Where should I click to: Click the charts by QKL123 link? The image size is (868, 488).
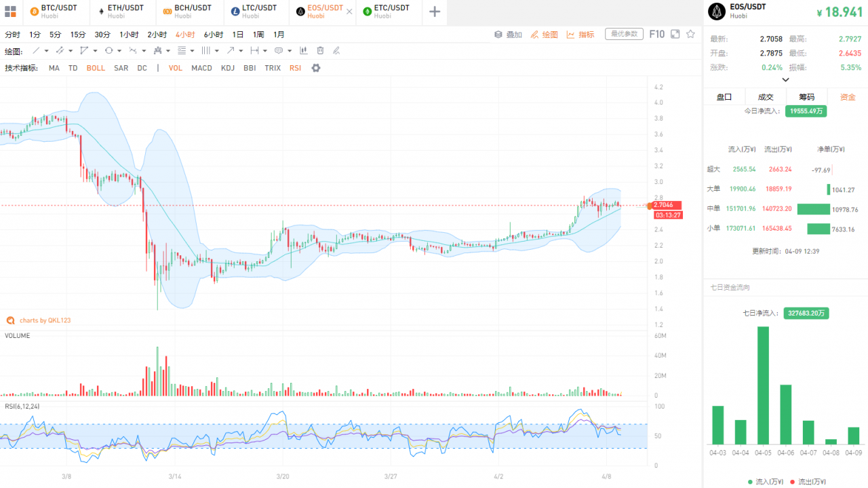coord(39,320)
